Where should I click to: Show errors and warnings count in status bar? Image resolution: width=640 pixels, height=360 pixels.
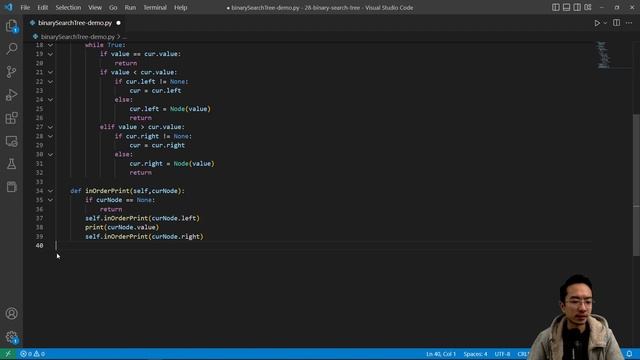pos(32,354)
